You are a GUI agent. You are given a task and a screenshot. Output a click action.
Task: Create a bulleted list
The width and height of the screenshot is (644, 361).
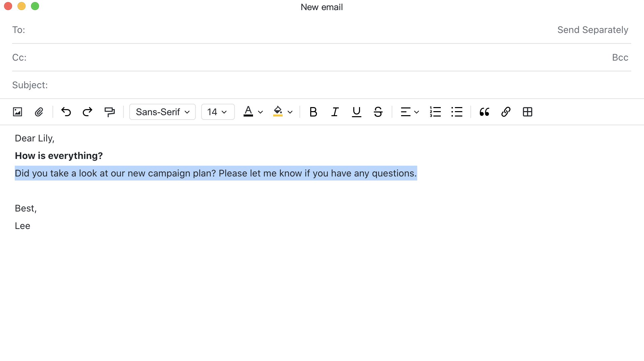[457, 112]
